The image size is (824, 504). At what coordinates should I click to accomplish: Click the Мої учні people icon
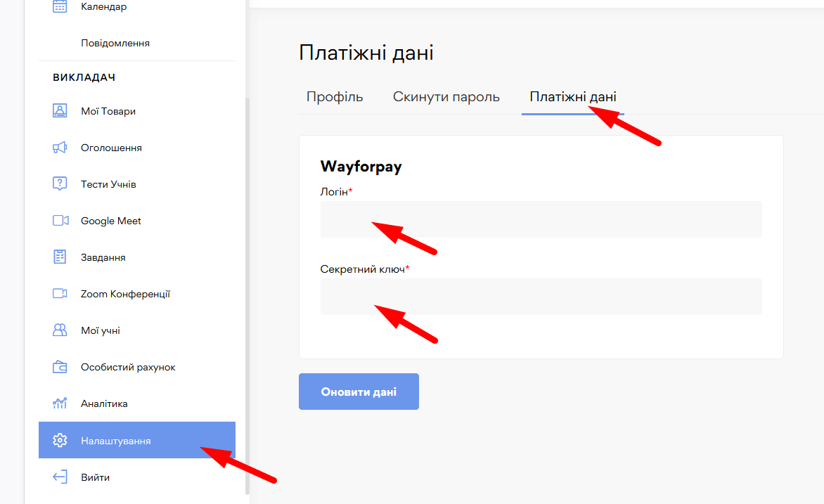[60, 330]
